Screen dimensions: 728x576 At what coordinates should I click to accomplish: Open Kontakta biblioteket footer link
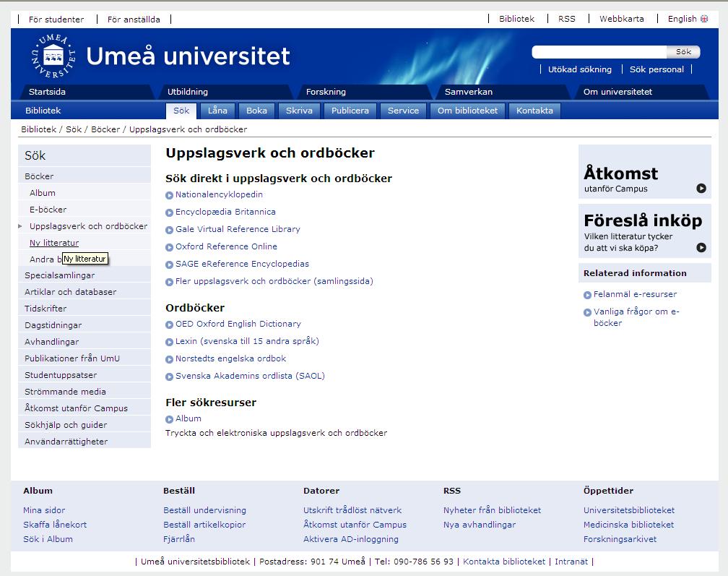coord(504,562)
